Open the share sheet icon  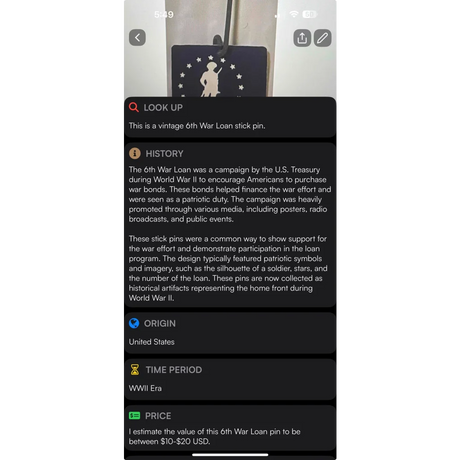[x=302, y=38]
